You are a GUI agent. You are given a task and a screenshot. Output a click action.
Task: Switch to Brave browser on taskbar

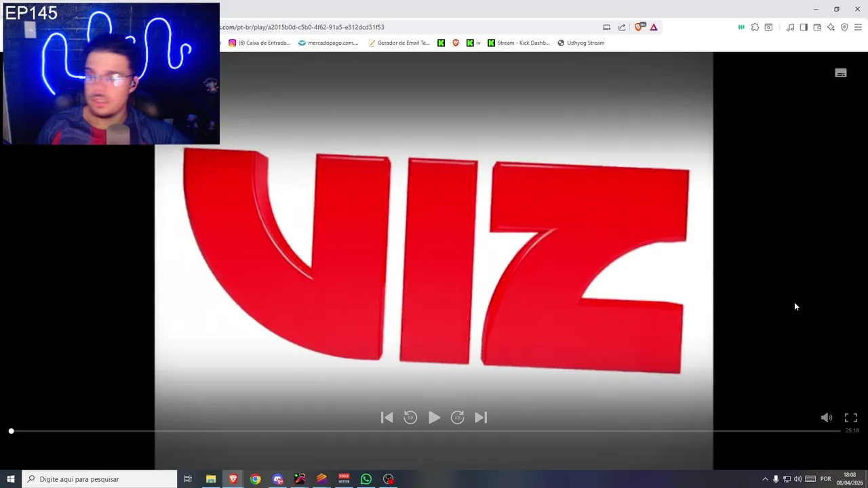point(233,479)
